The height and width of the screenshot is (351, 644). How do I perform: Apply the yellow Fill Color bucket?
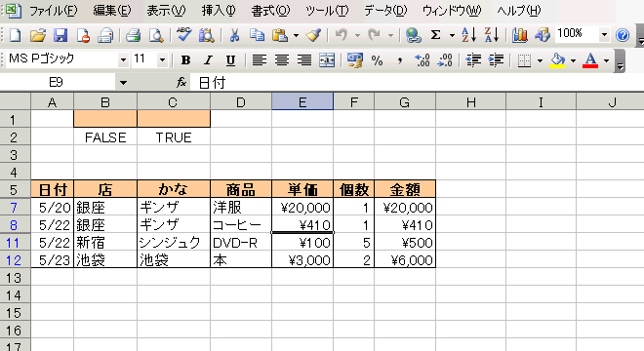coord(558,60)
